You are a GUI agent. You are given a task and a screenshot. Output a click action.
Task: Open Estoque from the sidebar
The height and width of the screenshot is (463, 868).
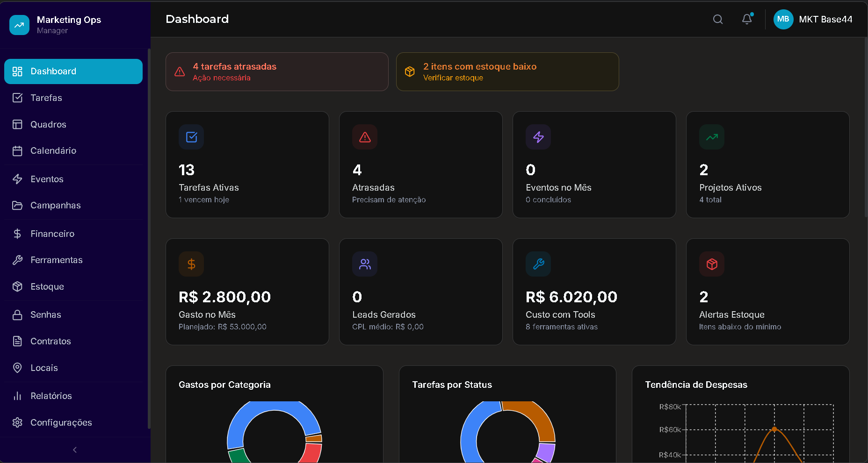click(73, 286)
